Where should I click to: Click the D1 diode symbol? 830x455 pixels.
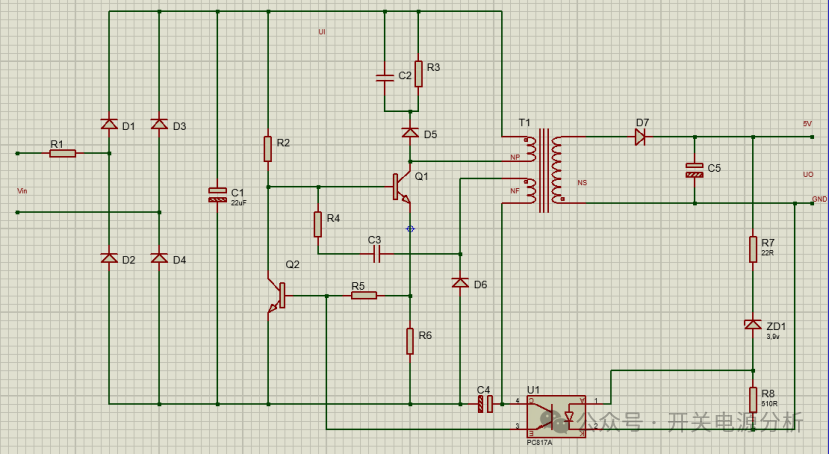pyautogui.click(x=109, y=124)
